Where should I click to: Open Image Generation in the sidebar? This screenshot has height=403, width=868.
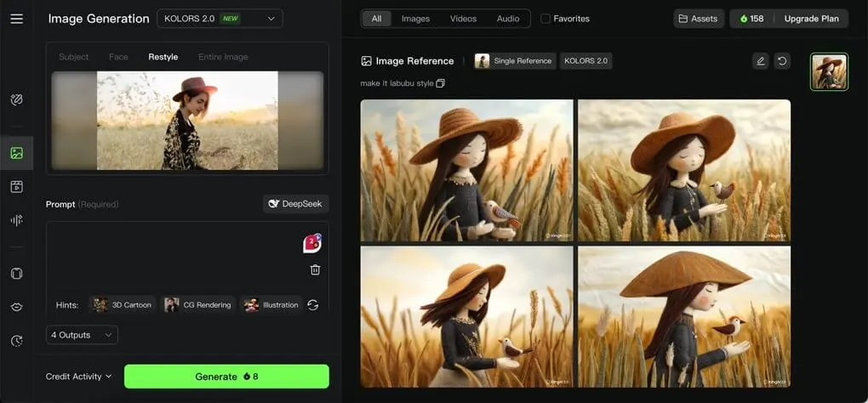(x=16, y=153)
